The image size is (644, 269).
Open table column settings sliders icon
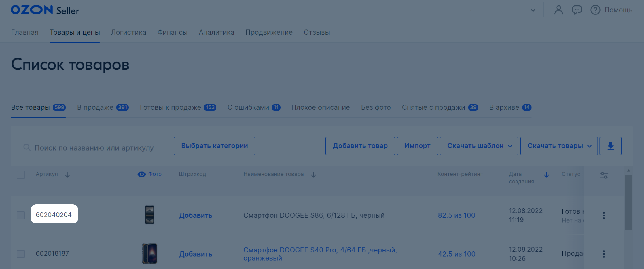click(x=604, y=175)
